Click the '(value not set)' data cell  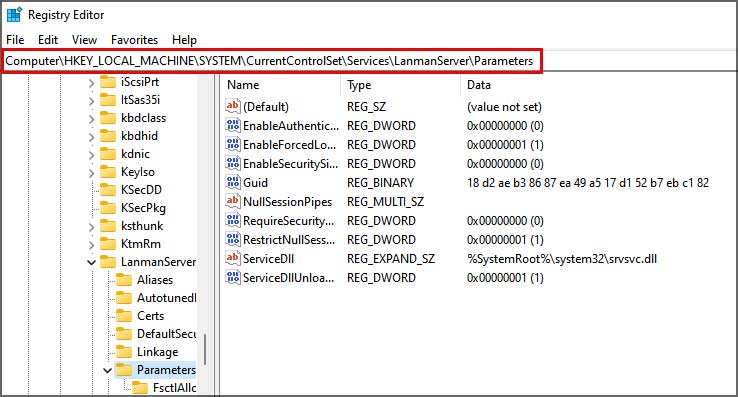tap(504, 107)
